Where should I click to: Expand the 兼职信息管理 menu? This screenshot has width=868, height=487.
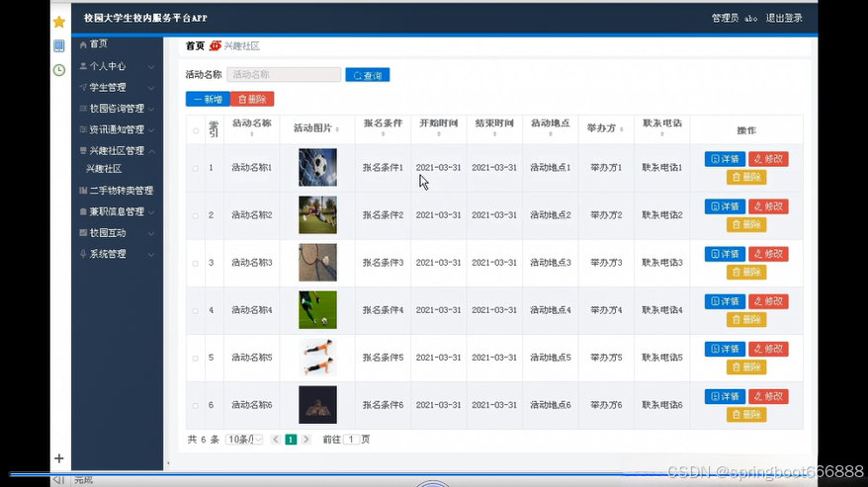117,211
